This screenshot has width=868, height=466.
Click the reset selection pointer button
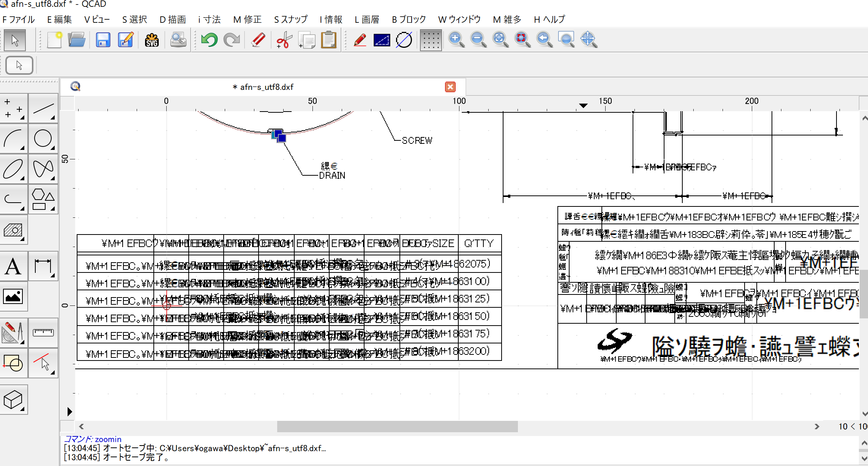pos(19,65)
